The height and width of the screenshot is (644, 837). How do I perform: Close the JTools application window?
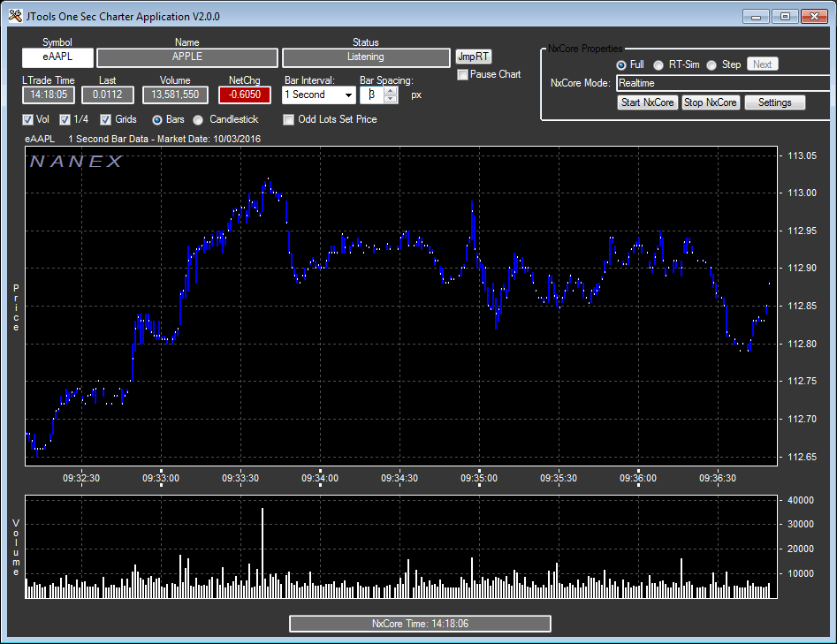(x=815, y=17)
